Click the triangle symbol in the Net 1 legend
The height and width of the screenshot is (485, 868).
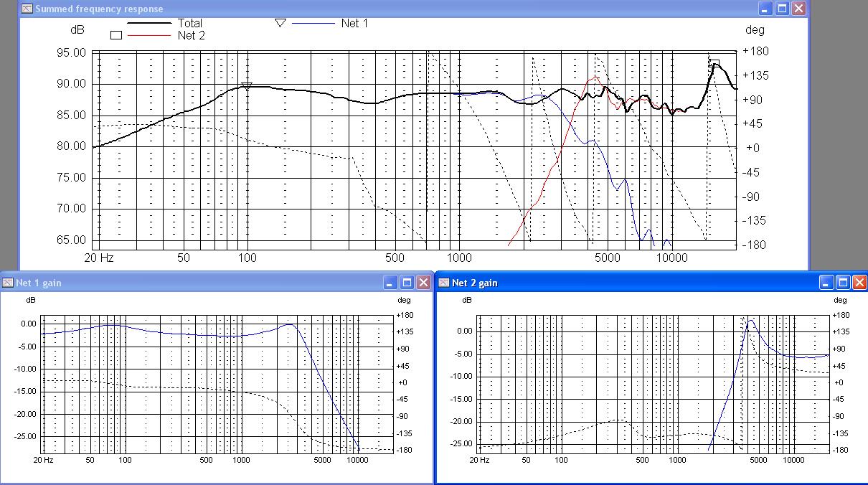click(280, 23)
